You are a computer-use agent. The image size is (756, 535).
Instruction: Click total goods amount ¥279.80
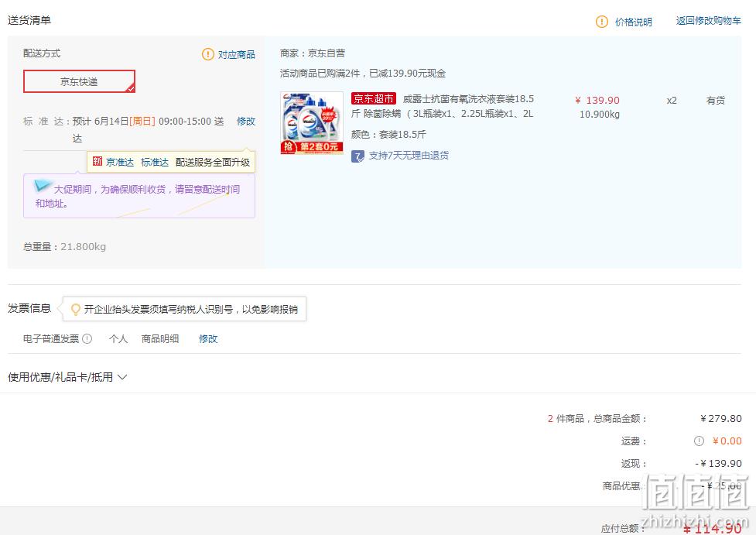[x=721, y=418]
